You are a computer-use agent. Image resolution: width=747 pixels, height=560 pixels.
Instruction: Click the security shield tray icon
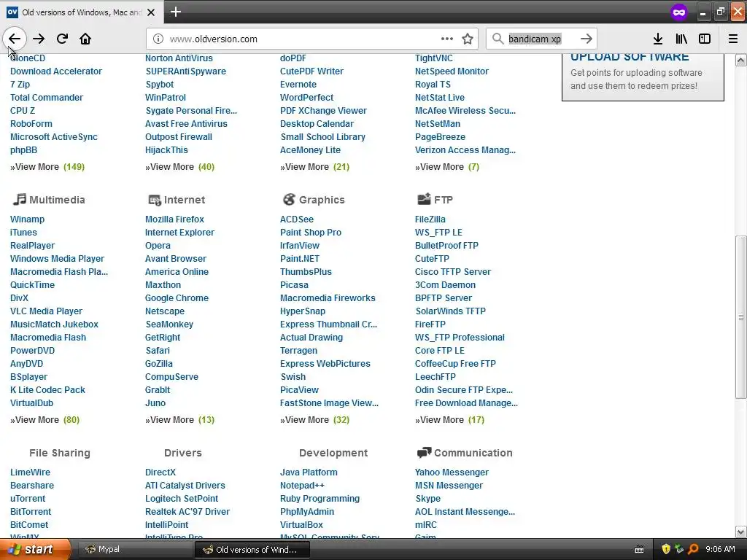(666, 549)
